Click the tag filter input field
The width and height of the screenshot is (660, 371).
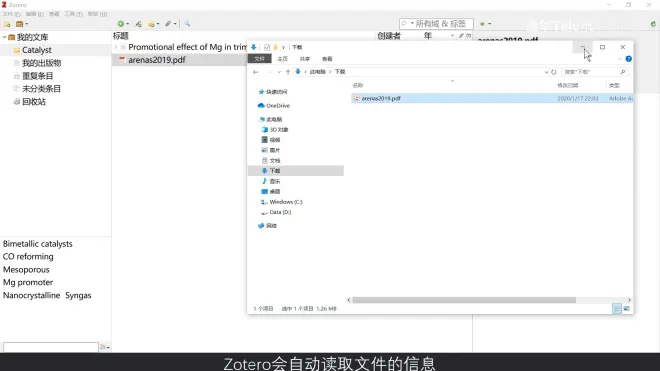51,347
